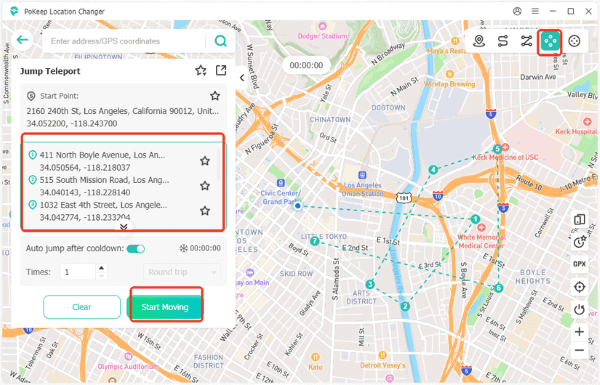Click the Keck Hospital map label
Screen dimensions: 600x385
(576, 131)
